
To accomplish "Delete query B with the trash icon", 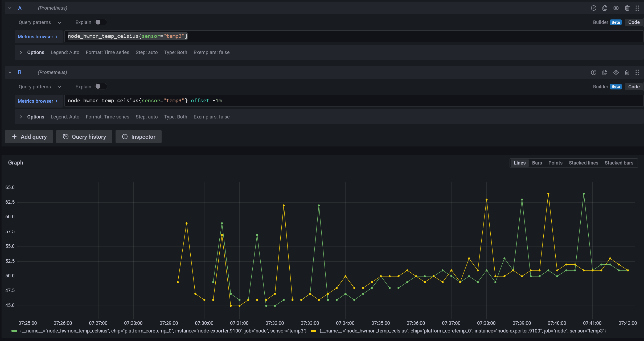I will pos(627,72).
